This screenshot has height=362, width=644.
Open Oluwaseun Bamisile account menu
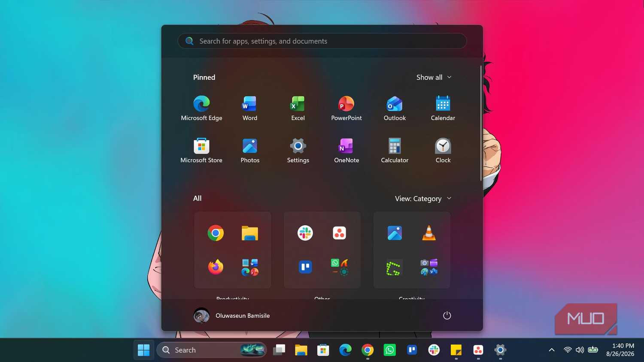[x=232, y=315]
